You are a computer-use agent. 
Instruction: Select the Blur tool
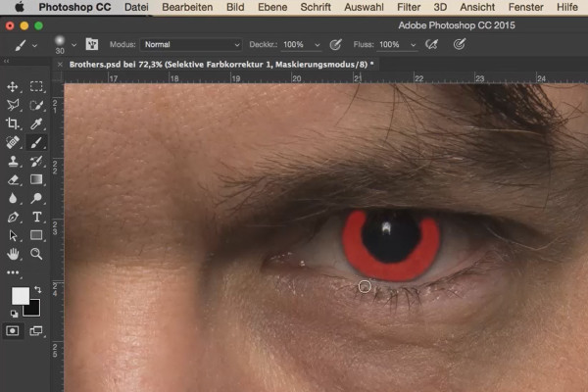point(13,198)
